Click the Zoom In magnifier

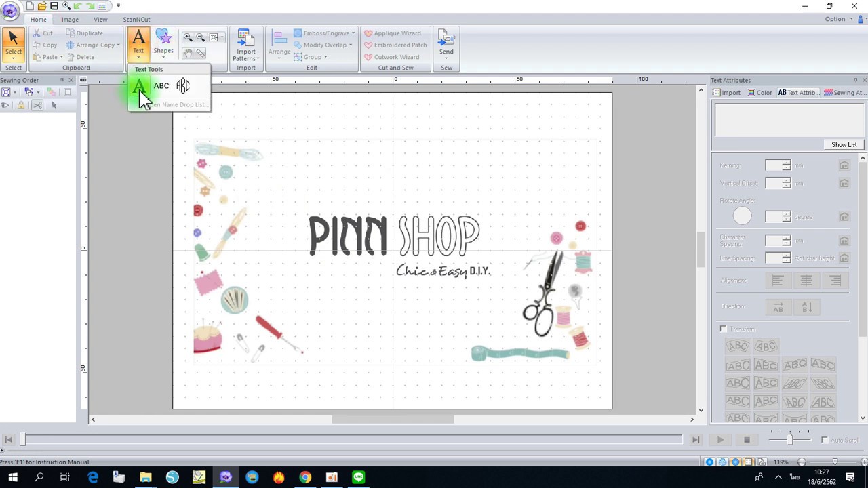pyautogui.click(x=188, y=37)
